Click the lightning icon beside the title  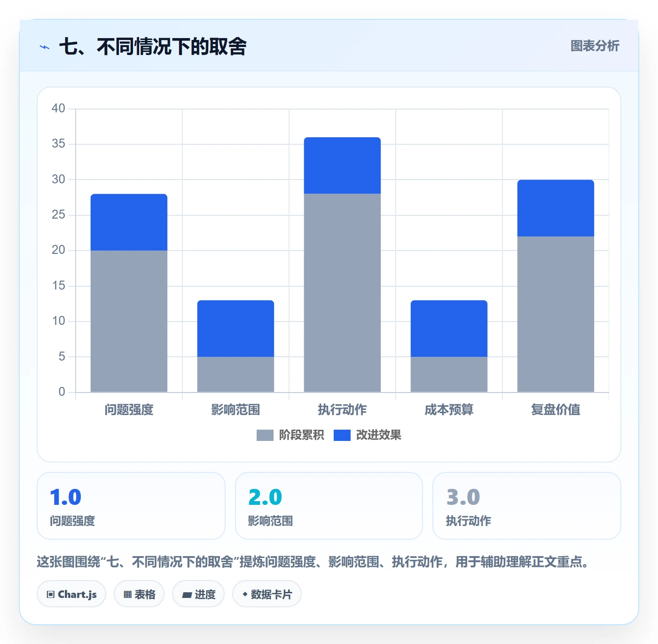point(45,47)
